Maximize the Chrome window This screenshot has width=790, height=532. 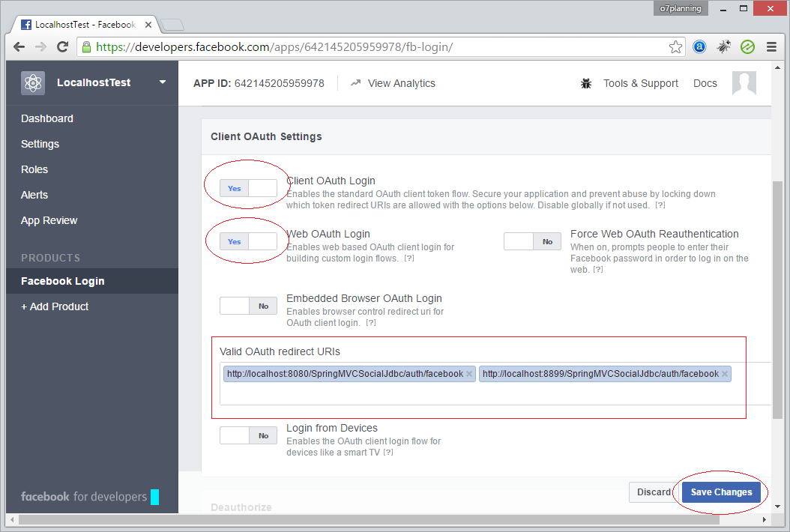pos(743,8)
